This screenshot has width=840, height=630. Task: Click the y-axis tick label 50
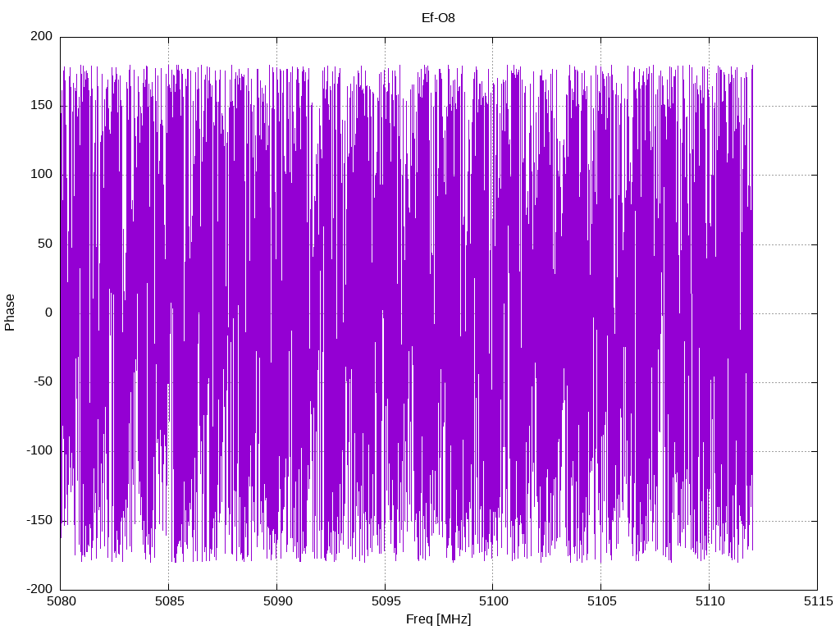(x=45, y=243)
